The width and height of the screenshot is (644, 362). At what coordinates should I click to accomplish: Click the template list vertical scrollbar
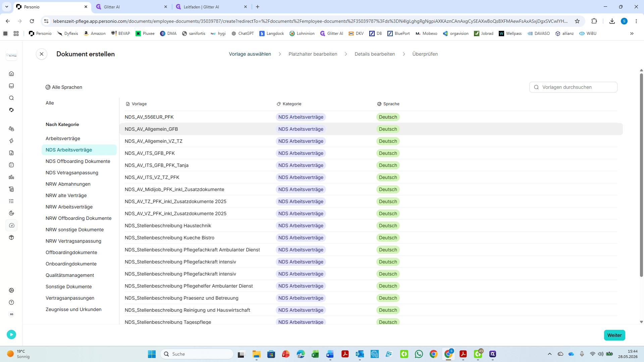[641, 174]
